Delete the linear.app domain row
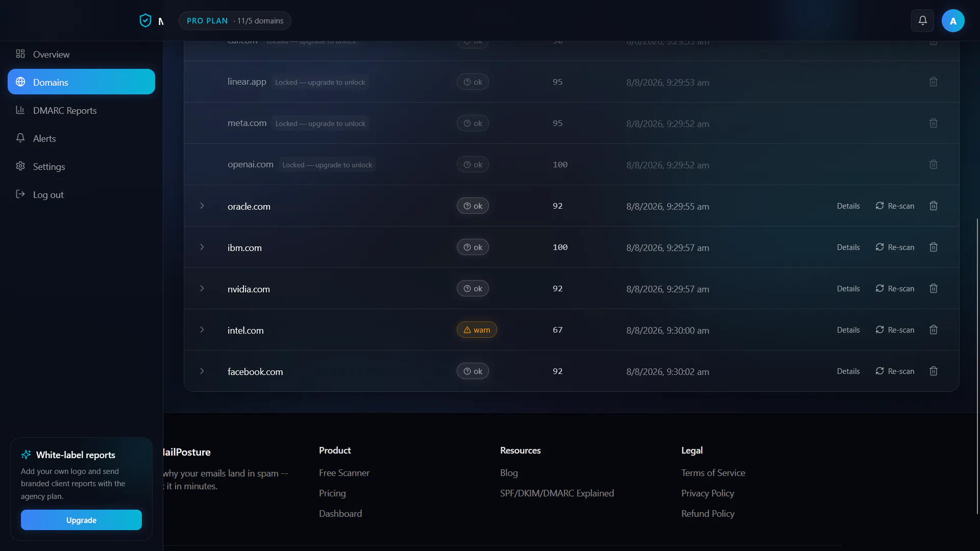980x551 pixels. 934,82
